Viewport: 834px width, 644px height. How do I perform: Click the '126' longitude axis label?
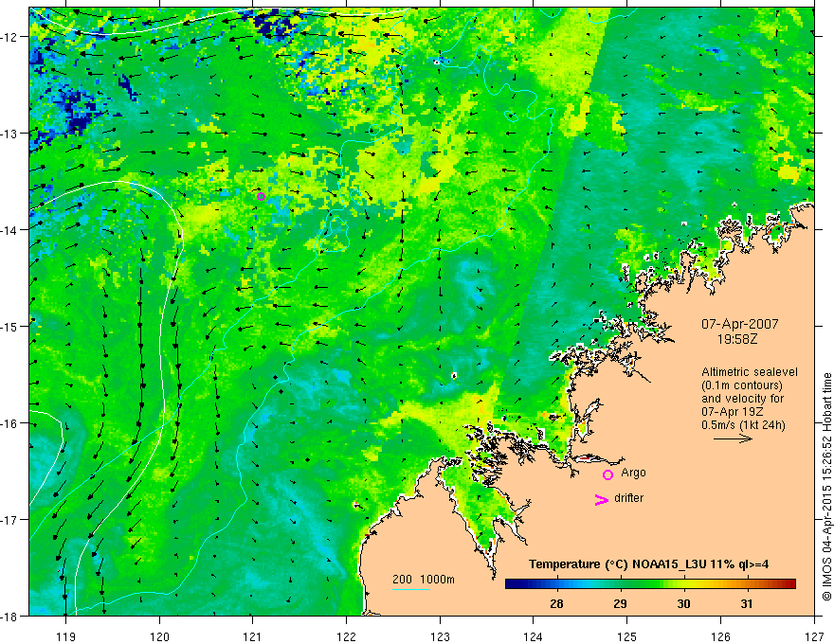click(720, 636)
